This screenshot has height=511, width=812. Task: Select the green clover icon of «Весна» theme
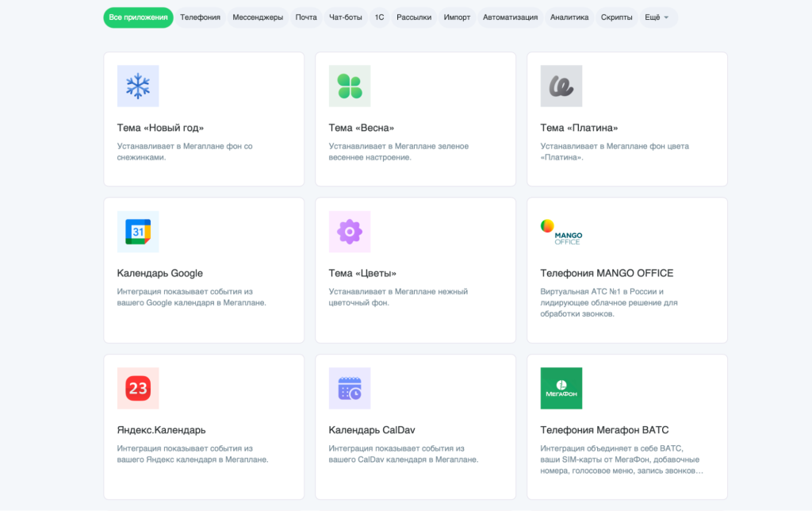pos(350,86)
